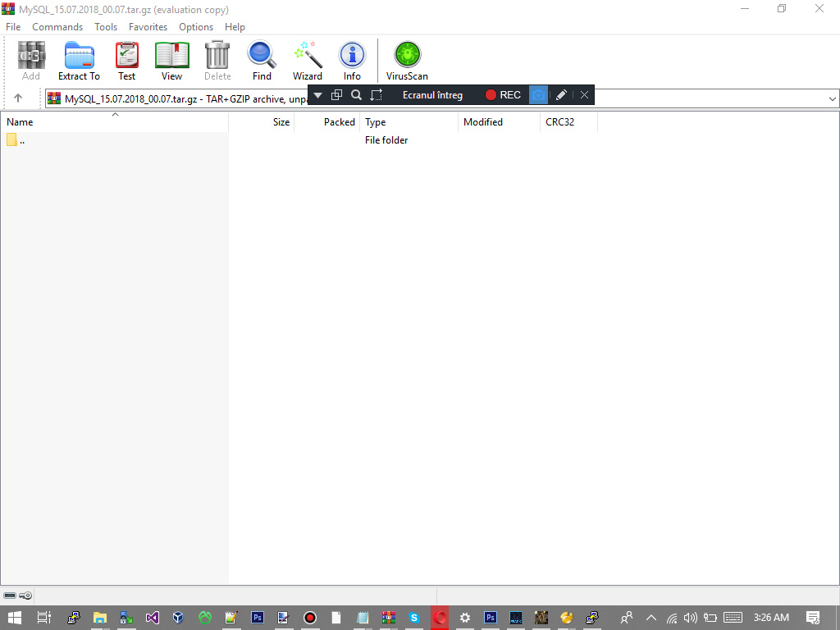Go up one level with the arrow
This screenshot has width=840, height=630.
pos(18,98)
